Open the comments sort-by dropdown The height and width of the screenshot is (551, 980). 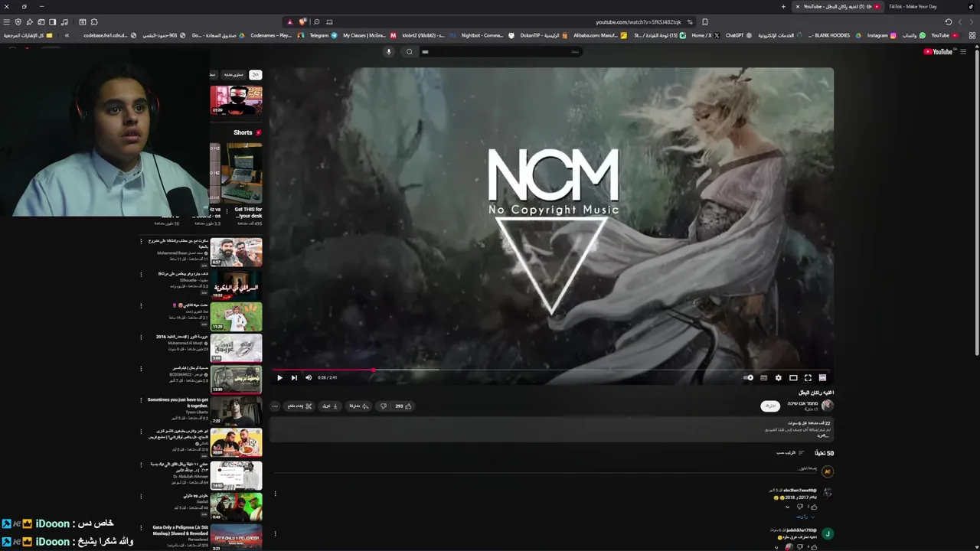click(x=789, y=453)
